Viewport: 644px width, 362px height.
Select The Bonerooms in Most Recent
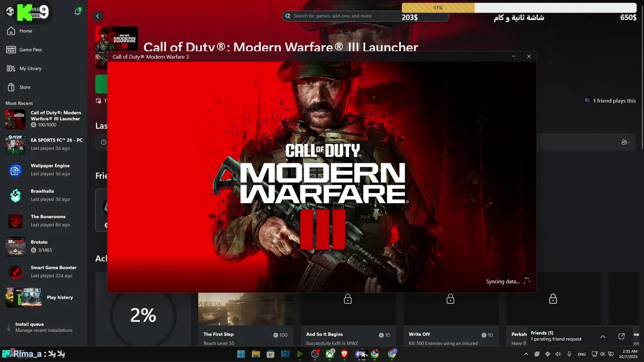(44, 221)
